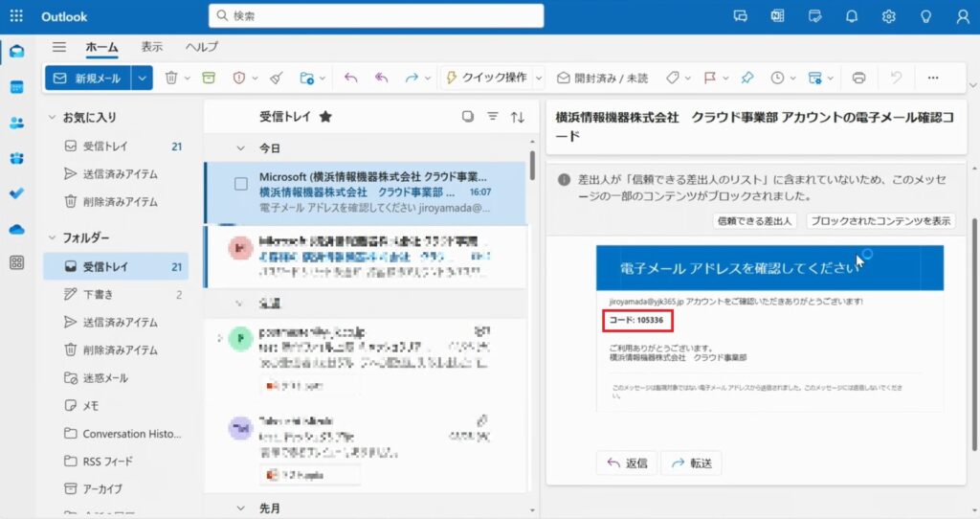Check the Microsoft 横浜情報機器 message checkbox

tap(240, 184)
